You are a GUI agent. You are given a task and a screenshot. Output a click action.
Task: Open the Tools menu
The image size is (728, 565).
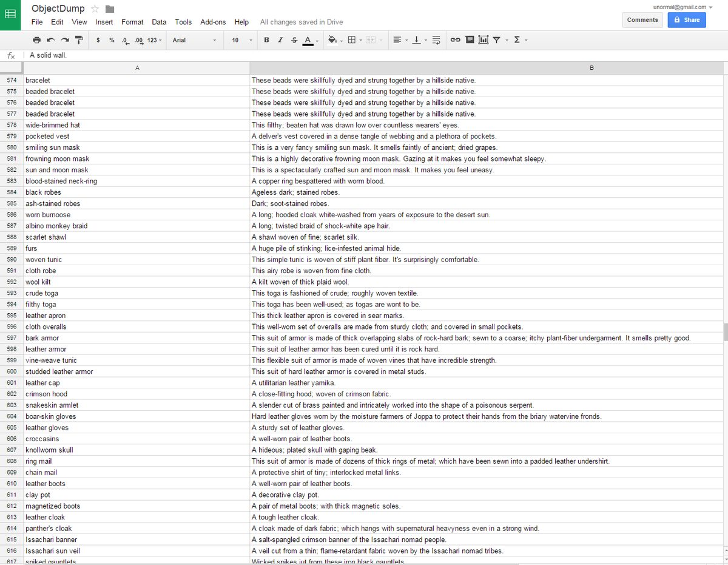[183, 22]
